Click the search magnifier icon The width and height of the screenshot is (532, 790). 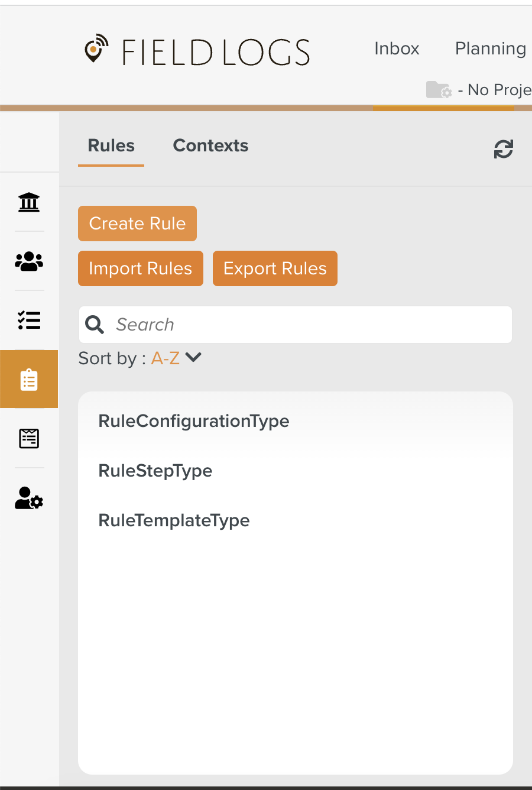[95, 325]
